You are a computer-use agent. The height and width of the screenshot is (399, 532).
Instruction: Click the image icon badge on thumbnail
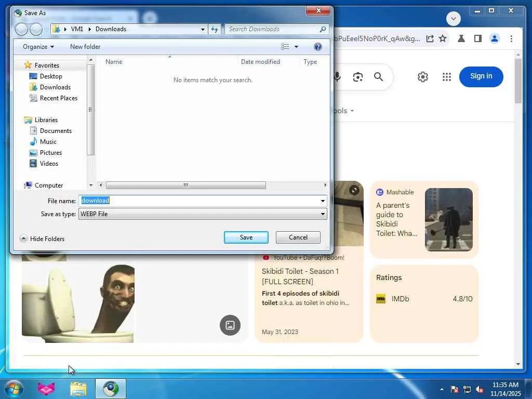(x=230, y=325)
